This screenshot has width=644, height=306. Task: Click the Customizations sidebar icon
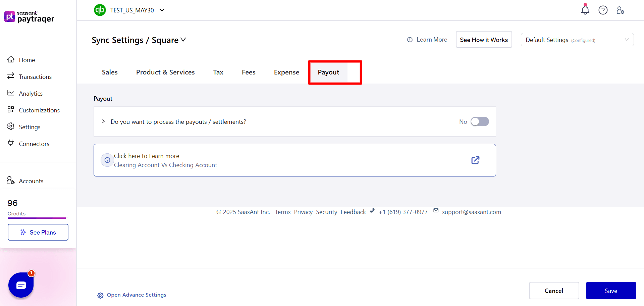(x=10, y=110)
